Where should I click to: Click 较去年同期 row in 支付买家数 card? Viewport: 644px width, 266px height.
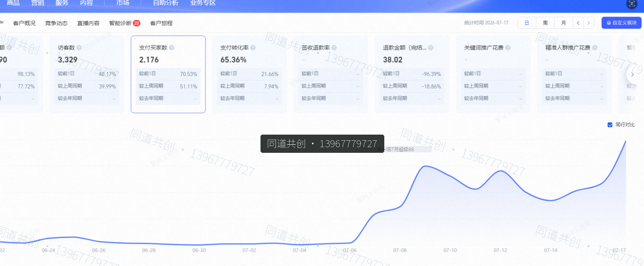click(168, 98)
